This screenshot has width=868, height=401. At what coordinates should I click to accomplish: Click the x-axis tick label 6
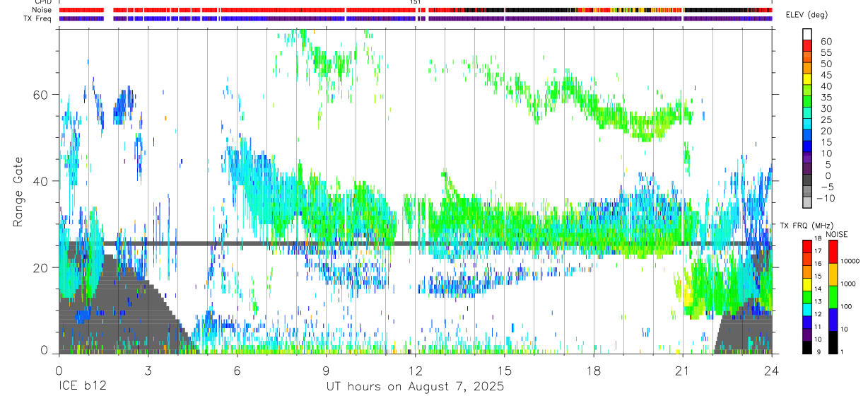(237, 370)
